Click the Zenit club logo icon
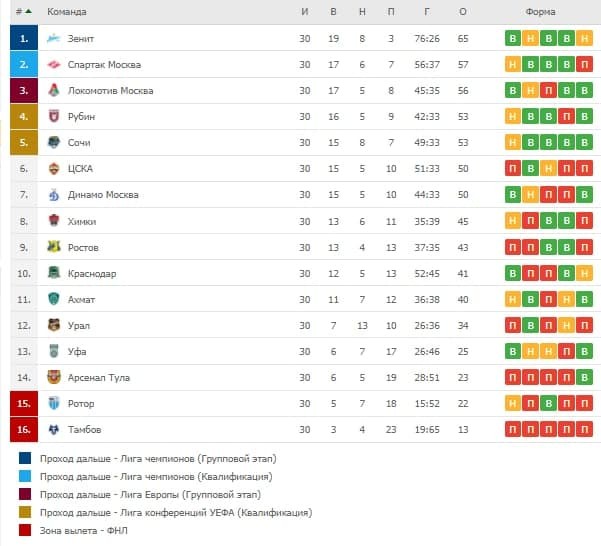 (x=54, y=39)
